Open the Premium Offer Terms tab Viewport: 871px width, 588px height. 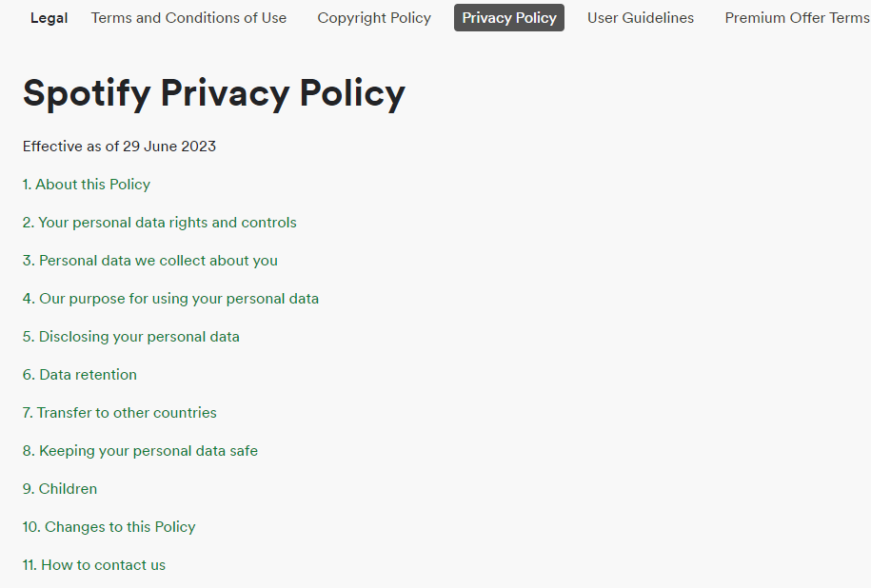click(x=797, y=18)
